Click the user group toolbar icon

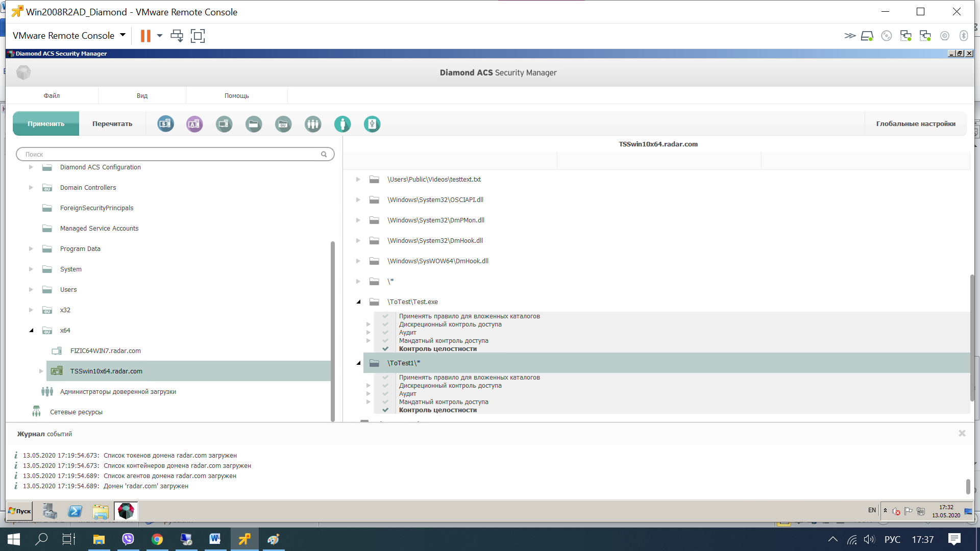click(313, 124)
